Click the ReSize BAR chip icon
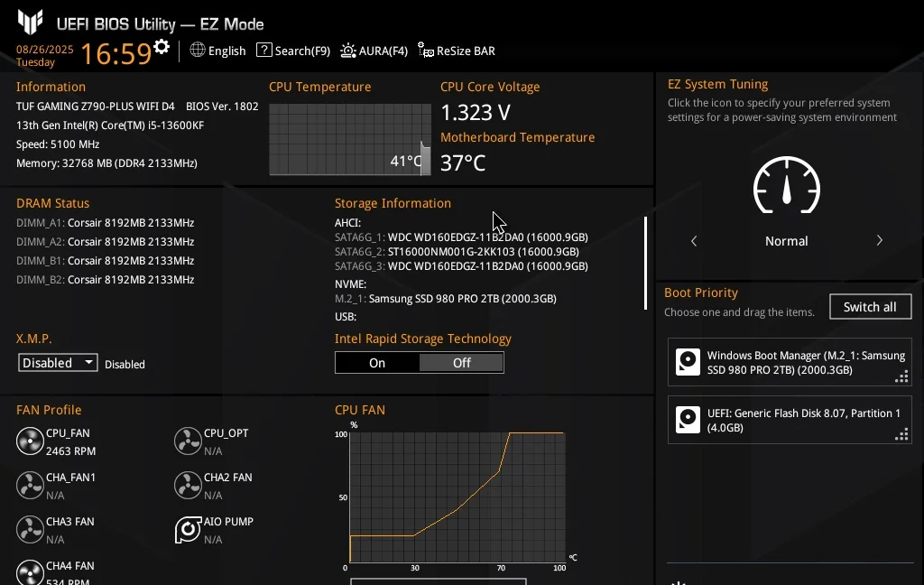The height and width of the screenshot is (585, 924). [x=426, y=51]
